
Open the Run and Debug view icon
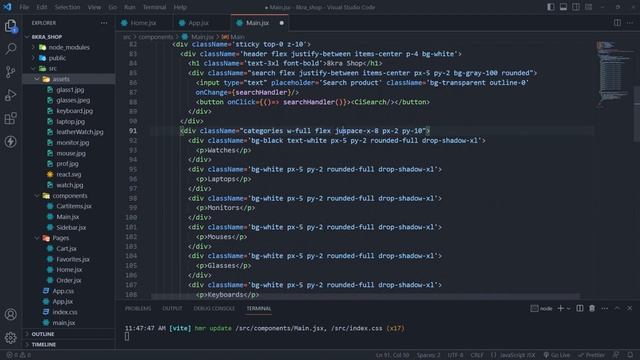coord(11,95)
